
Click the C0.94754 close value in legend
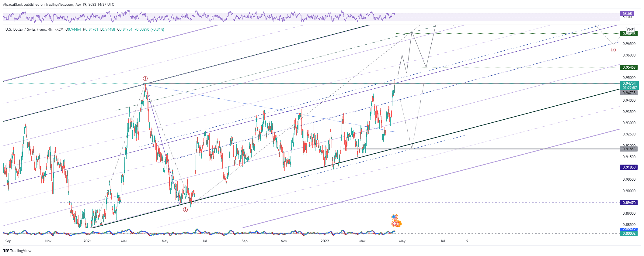(125, 29)
